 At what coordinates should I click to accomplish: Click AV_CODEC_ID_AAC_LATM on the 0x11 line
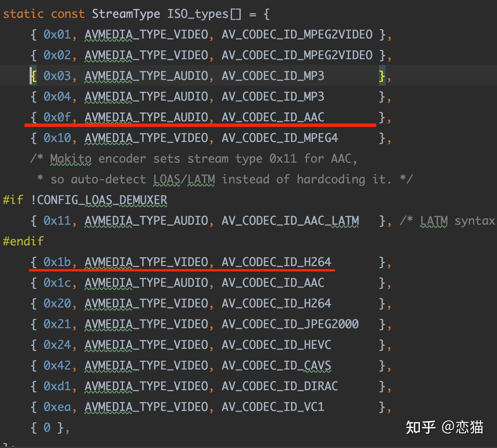coord(290,220)
